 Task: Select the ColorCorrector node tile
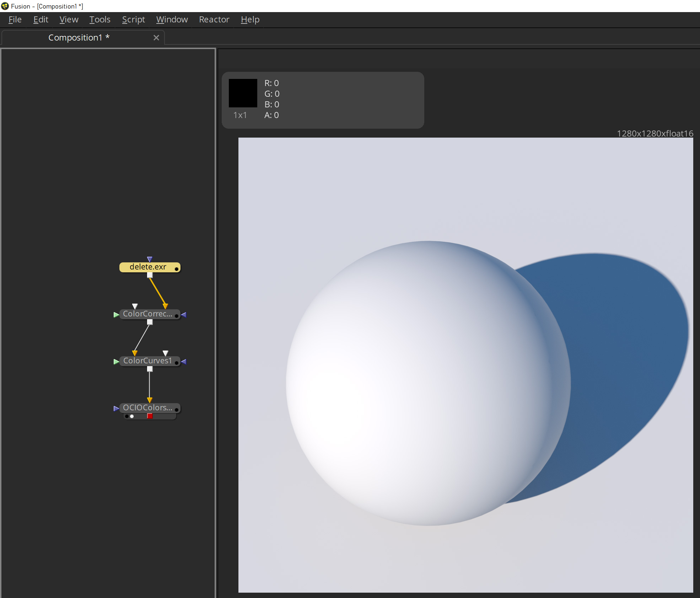[147, 314]
